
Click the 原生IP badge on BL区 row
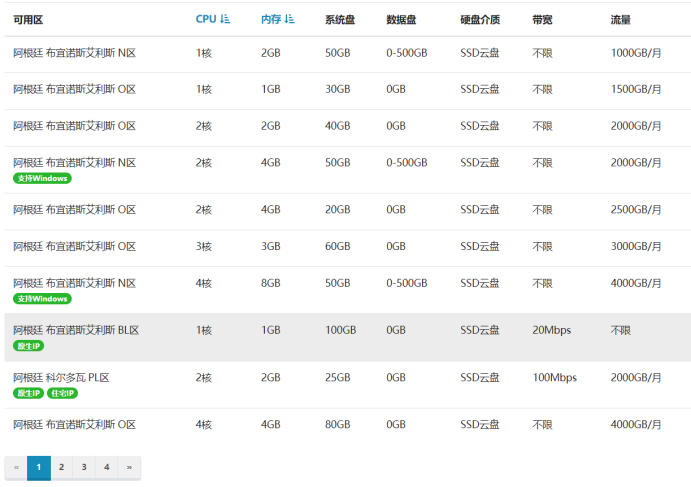29,346
